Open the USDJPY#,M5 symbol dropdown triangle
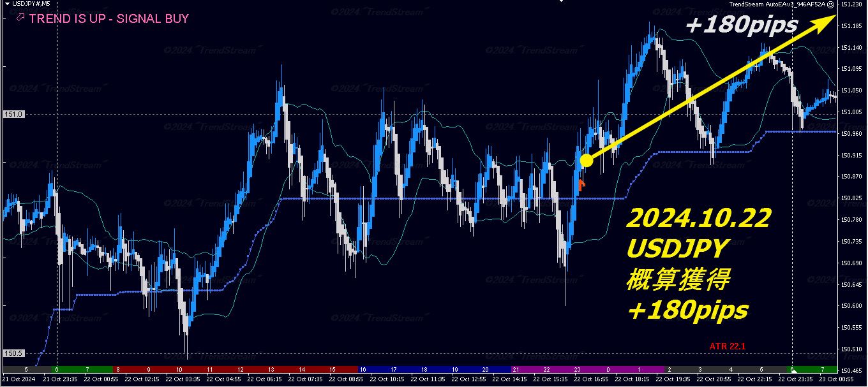Screen dimensions: 868x387 (x=6, y=4)
